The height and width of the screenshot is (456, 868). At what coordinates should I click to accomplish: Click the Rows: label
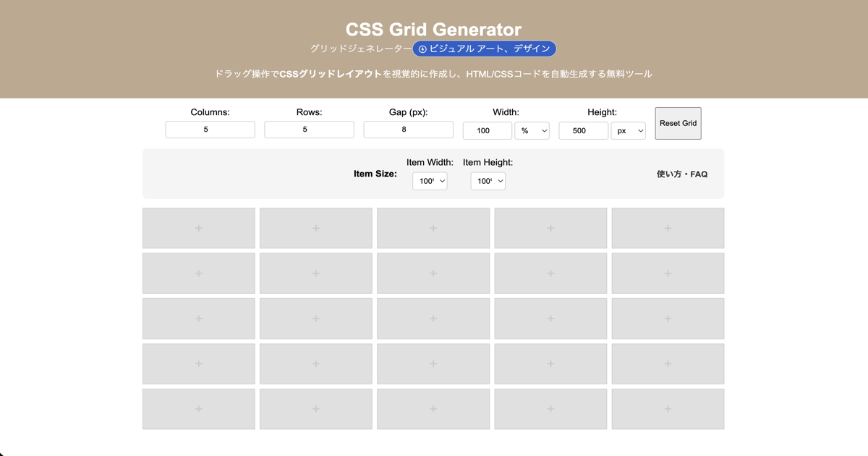[309, 112]
